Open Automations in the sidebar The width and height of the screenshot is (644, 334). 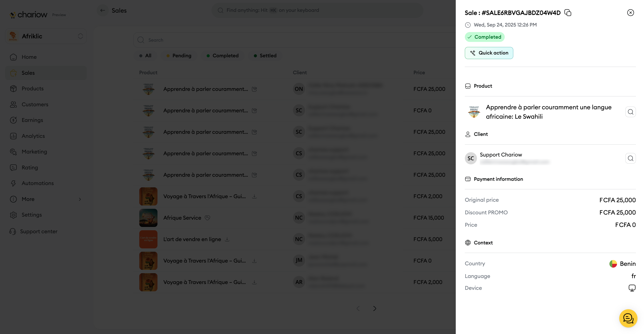coord(38,183)
